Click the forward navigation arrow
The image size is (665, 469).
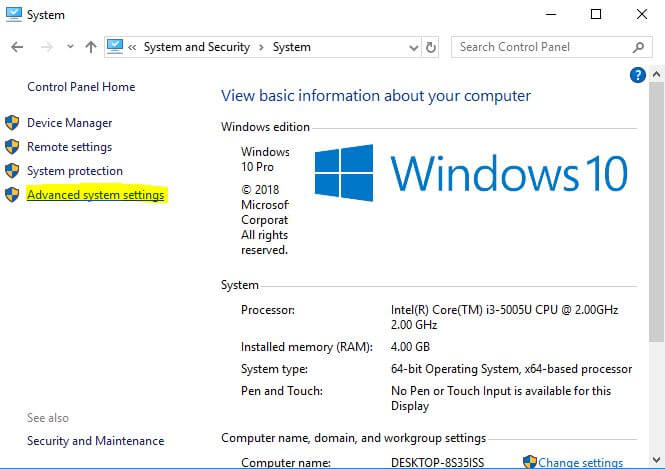coord(47,47)
